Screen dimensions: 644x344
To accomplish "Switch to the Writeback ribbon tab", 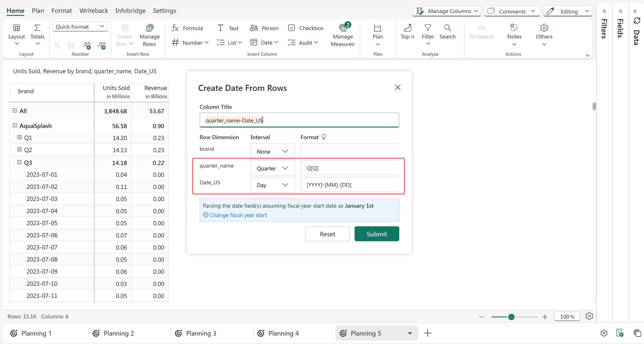I will pos(94,10).
